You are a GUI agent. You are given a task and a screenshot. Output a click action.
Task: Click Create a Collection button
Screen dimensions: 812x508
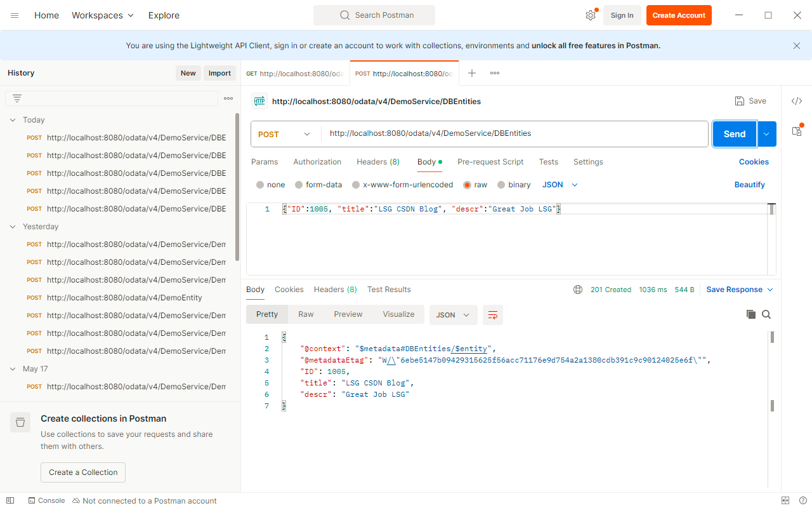click(x=83, y=472)
